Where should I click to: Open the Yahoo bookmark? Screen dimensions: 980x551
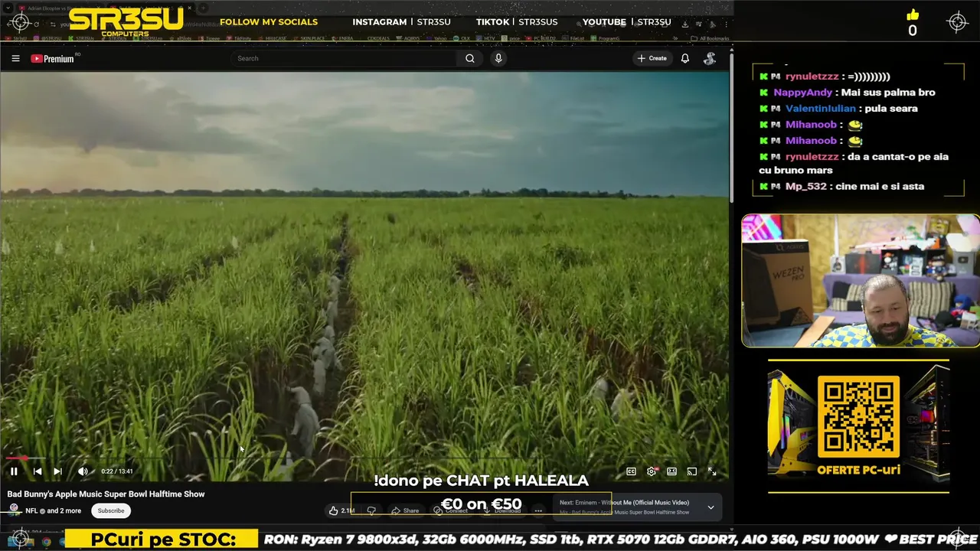[x=437, y=38]
